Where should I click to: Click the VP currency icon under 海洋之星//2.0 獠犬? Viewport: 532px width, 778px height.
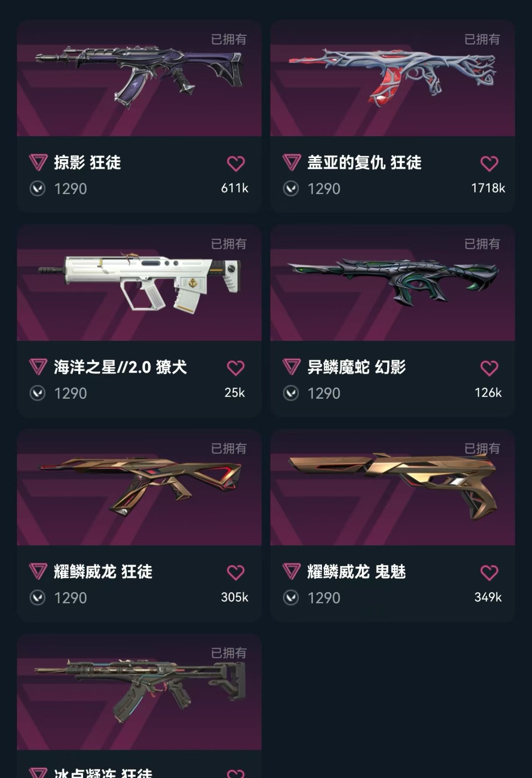coord(37,393)
